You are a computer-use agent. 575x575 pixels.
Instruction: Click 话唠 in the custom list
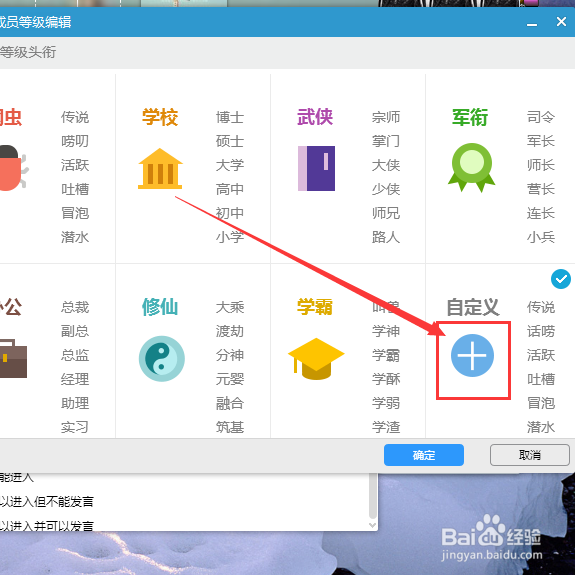[541, 331]
